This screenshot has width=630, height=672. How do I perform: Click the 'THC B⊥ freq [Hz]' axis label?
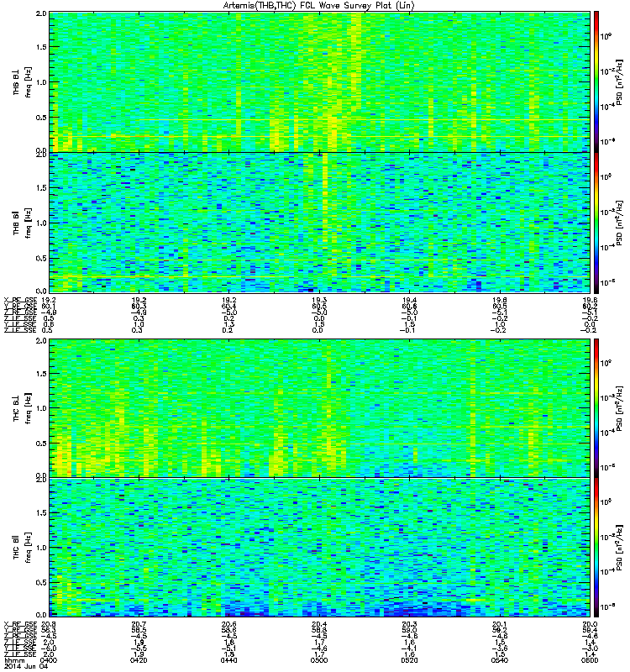pos(22,408)
